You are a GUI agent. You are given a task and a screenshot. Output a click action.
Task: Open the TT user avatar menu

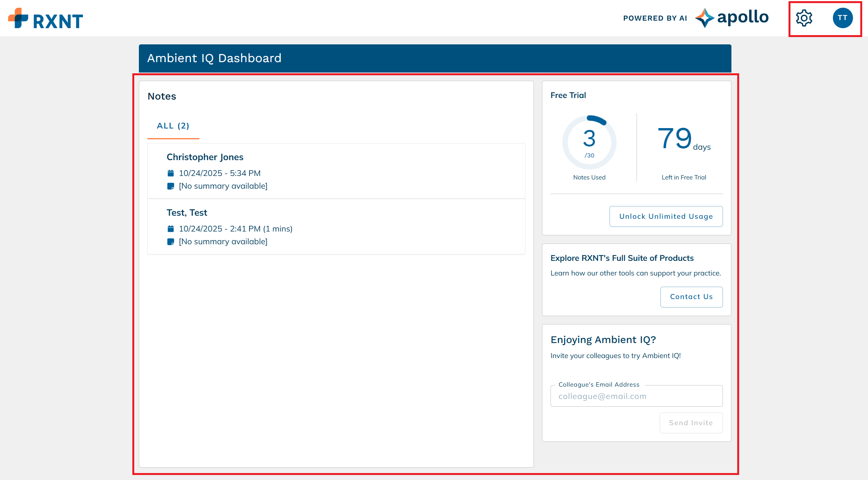click(x=843, y=18)
